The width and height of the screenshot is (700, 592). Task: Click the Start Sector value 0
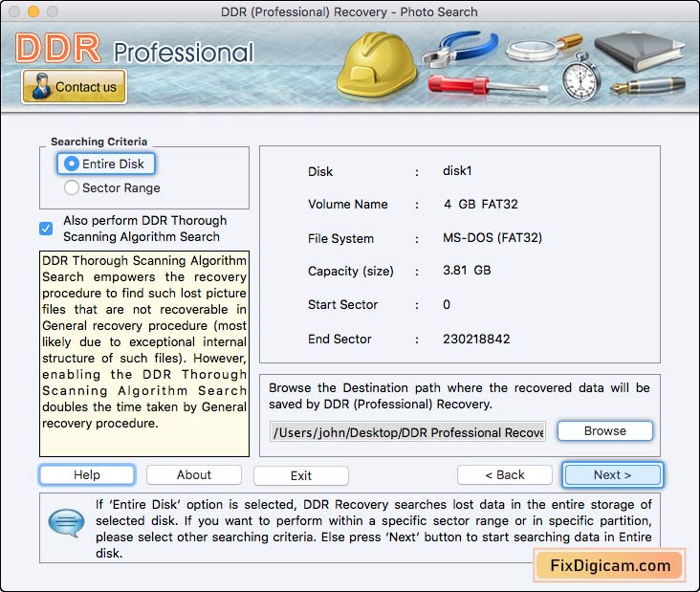point(447,304)
